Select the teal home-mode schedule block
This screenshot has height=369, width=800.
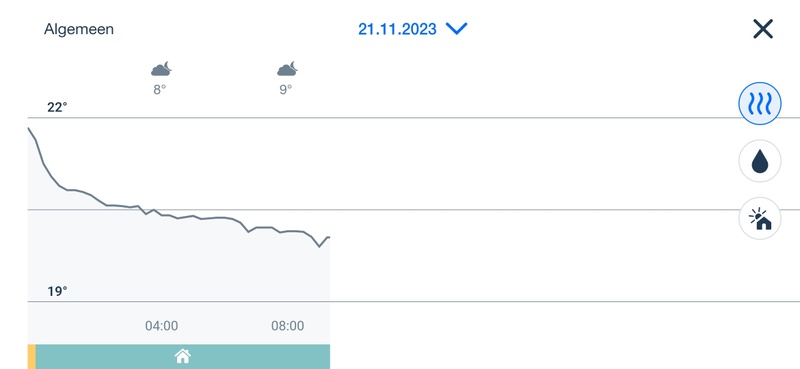183,357
